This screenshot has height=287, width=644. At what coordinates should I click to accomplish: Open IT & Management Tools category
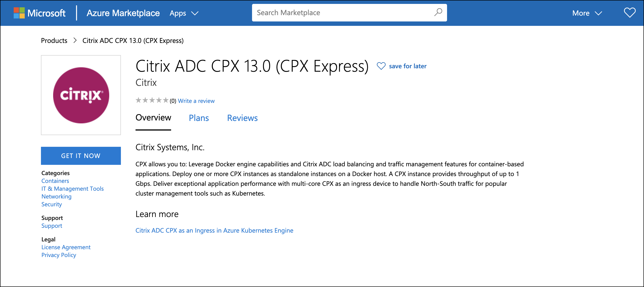(x=72, y=188)
